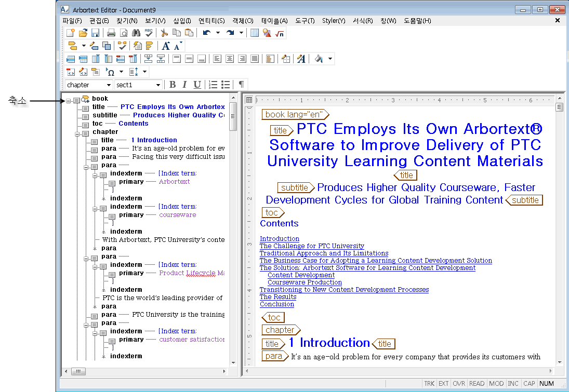
Task: Toggle Underline formatting
Action: pos(197,85)
